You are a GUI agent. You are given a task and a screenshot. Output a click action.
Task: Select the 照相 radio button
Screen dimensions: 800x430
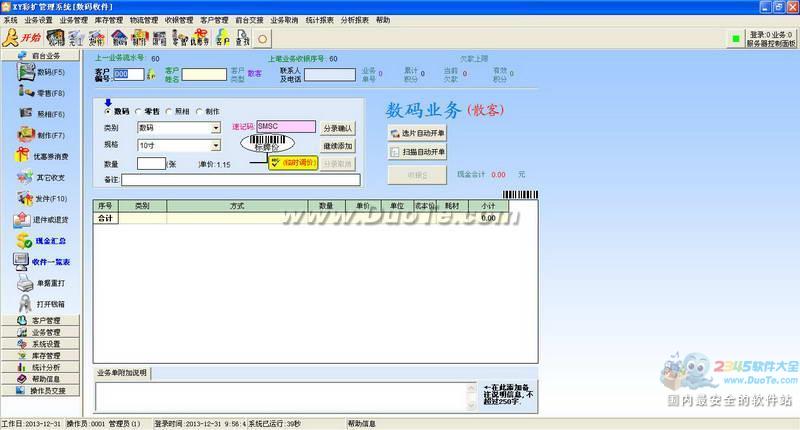(168, 111)
